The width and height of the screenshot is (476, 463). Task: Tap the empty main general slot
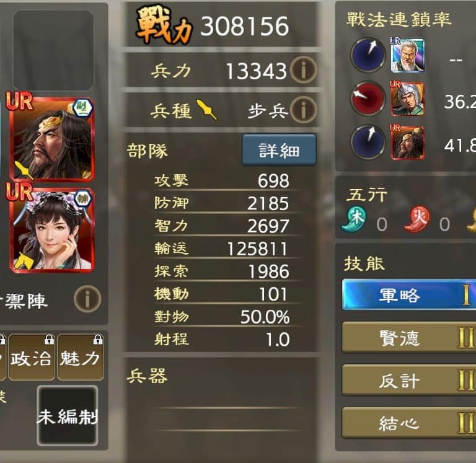pyautogui.click(x=53, y=50)
